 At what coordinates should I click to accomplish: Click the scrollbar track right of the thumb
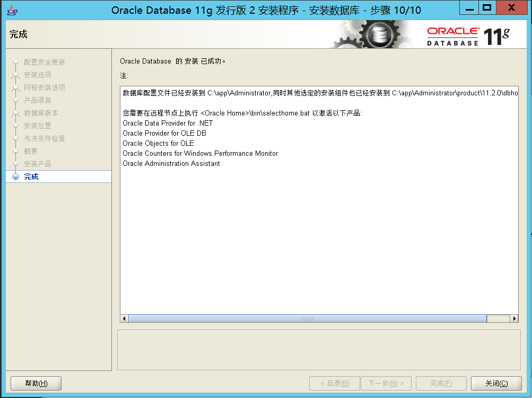coord(499,319)
